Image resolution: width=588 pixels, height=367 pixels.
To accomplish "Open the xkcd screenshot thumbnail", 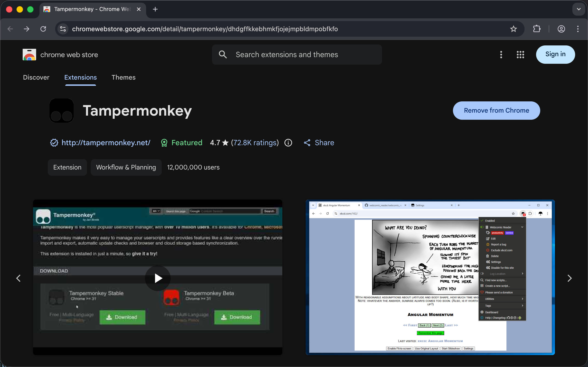I will pyautogui.click(x=430, y=277).
